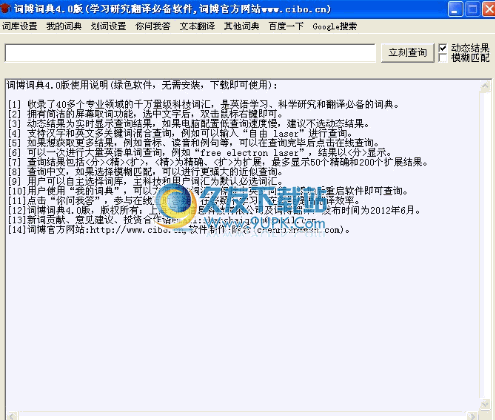Click the vertical scrollbar up arrow
This screenshot has height=420, width=495.
coord(485,86)
